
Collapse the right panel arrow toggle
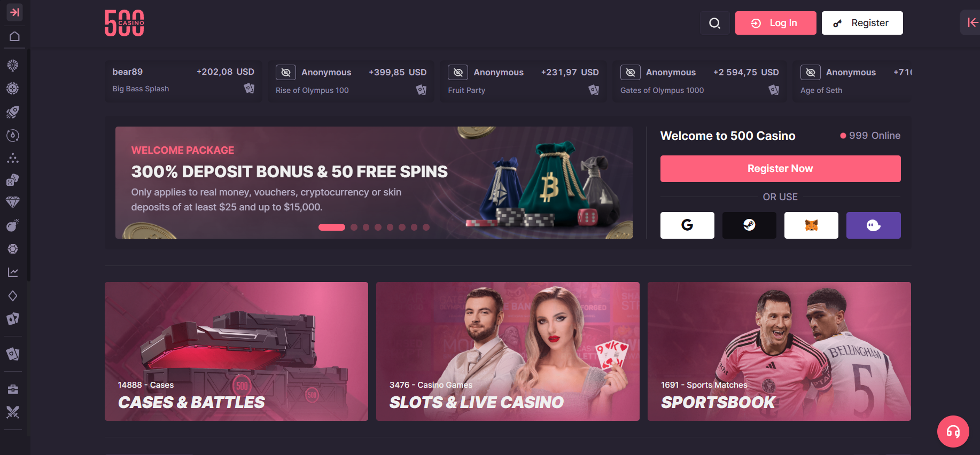[x=972, y=22]
